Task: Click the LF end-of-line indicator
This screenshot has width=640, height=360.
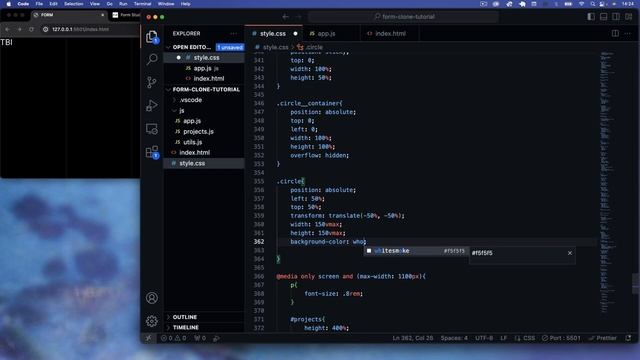Action: (504, 338)
